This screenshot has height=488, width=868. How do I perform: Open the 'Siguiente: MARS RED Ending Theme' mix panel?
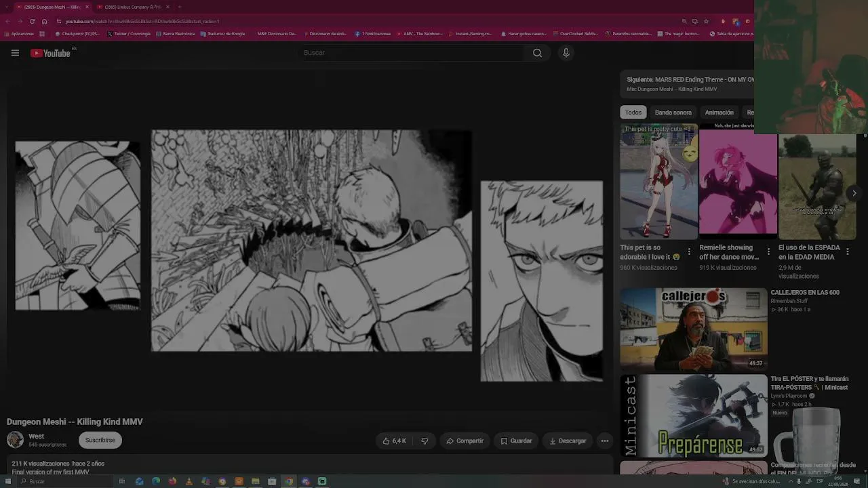(687, 83)
